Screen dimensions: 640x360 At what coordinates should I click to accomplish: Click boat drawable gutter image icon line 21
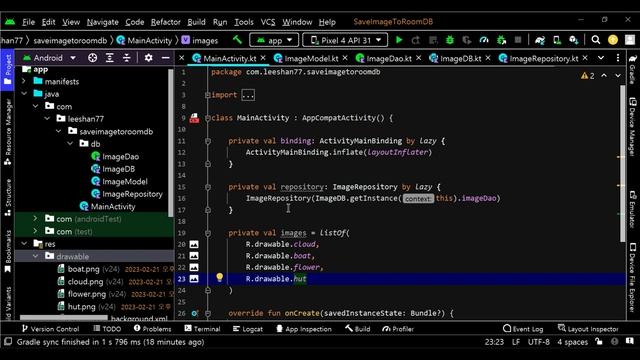[194, 256]
